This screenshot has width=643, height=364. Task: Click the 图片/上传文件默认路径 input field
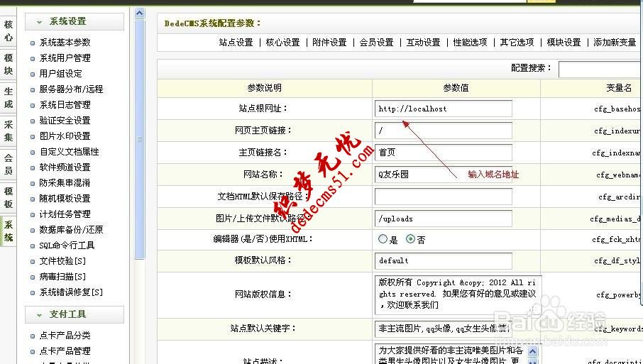click(x=444, y=219)
